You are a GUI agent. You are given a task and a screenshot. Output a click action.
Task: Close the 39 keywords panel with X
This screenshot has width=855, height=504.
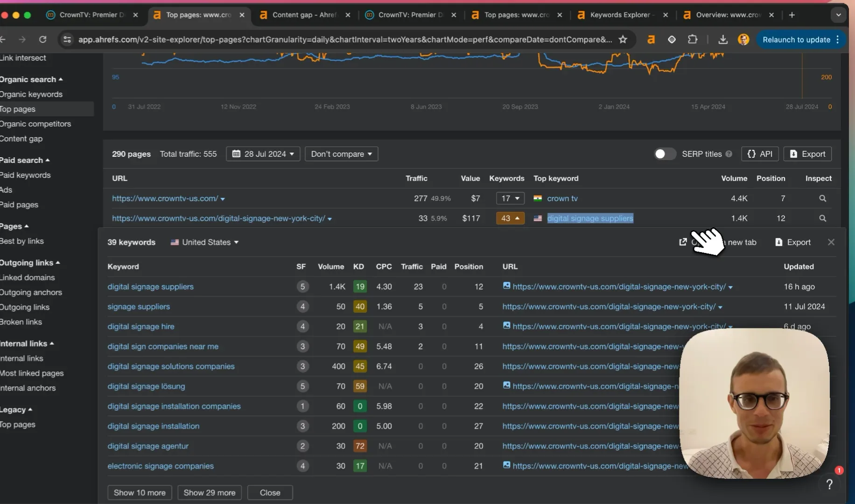[831, 242]
